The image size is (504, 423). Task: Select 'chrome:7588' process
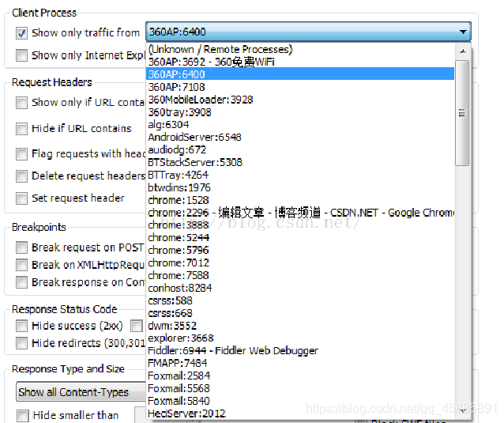coord(300,275)
